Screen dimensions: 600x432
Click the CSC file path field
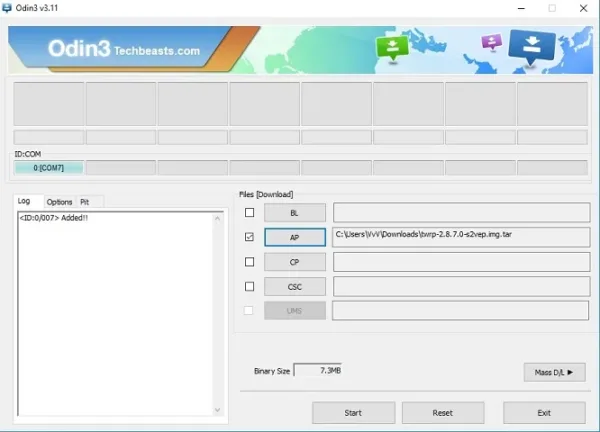(461, 286)
